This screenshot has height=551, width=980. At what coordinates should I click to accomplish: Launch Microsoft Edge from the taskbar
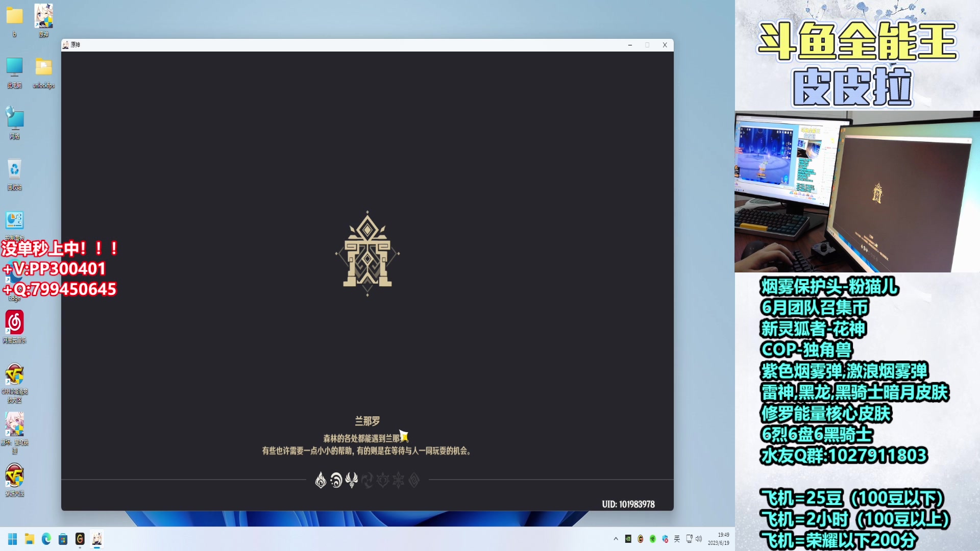click(46, 539)
